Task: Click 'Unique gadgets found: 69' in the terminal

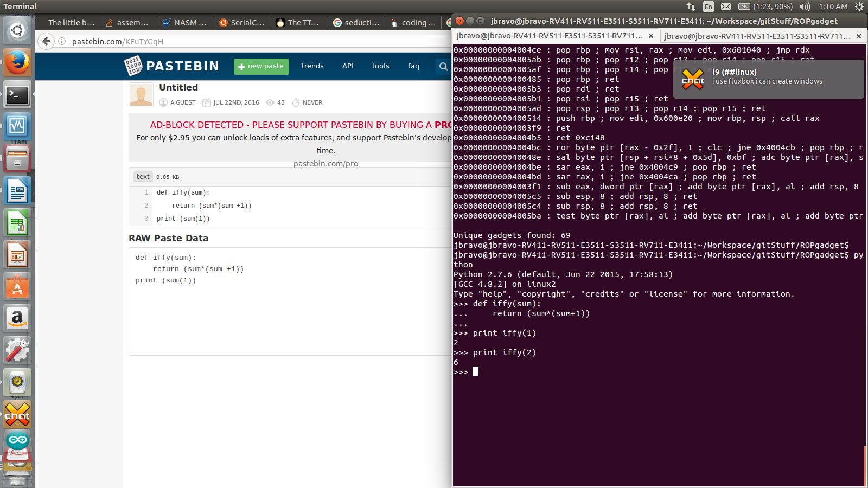Action: [512, 235]
